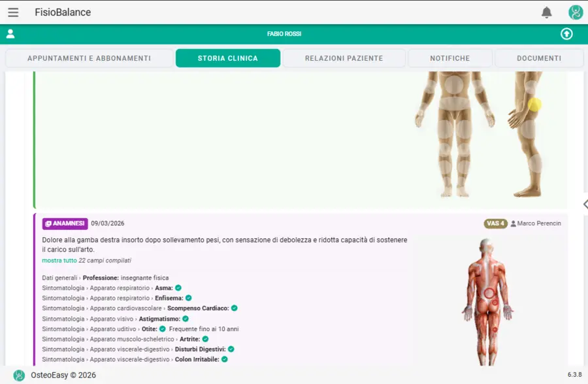The width and height of the screenshot is (588, 384).
Task: Click the VAS 4 pain score badge
Action: tap(495, 224)
